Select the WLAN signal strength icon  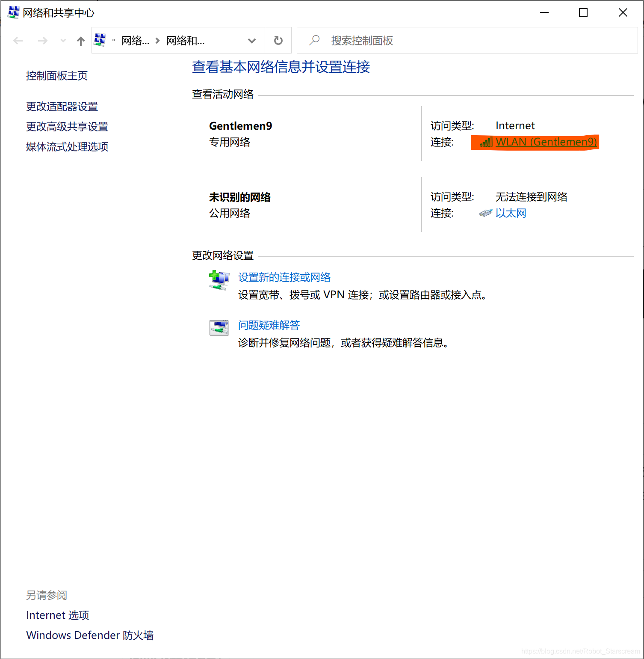[485, 142]
